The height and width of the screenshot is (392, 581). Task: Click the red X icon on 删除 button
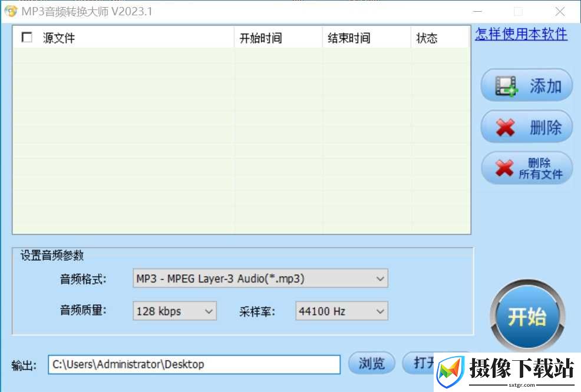[505, 128]
